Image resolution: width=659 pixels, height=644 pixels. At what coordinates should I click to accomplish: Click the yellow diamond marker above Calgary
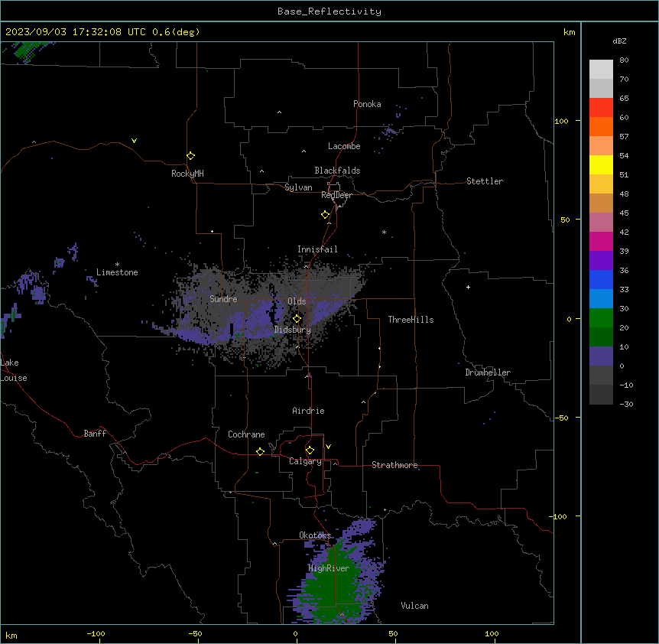click(310, 450)
